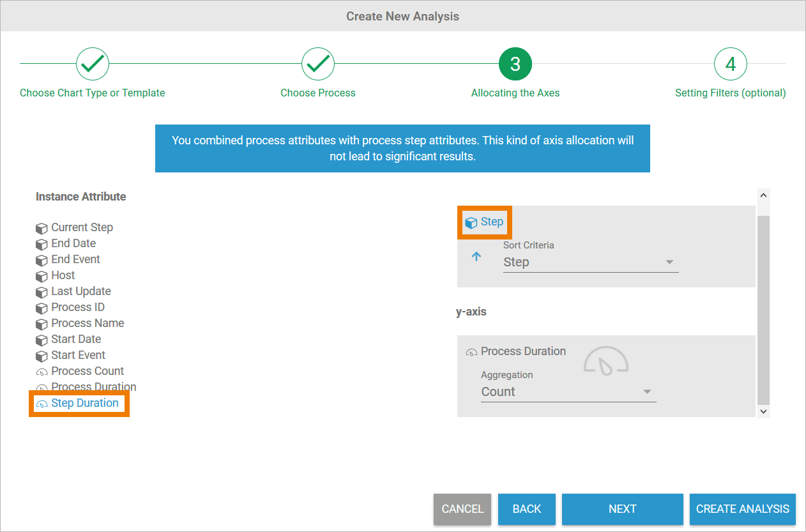Click the NEXT button
Viewport: 806px width, 532px height.
tap(622, 509)
